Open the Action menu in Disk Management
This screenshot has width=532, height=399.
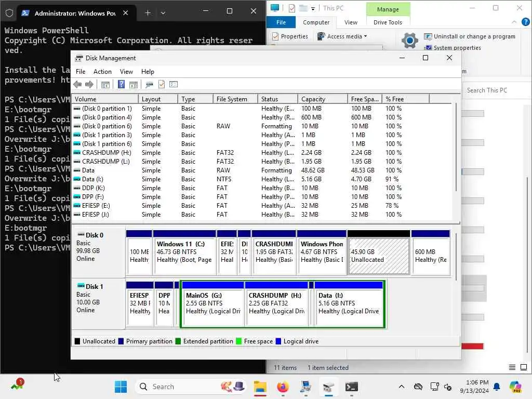102,72
